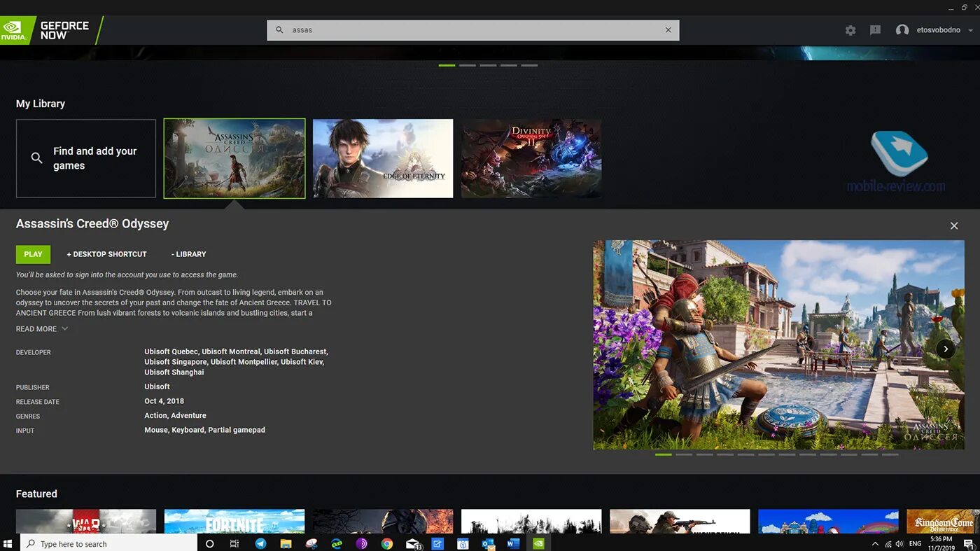Clear the search box with the X

pos(668,30)
